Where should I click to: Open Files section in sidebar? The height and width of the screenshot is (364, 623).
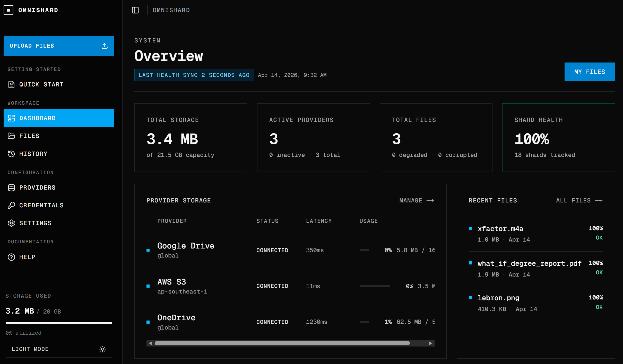tap(59, 136)
